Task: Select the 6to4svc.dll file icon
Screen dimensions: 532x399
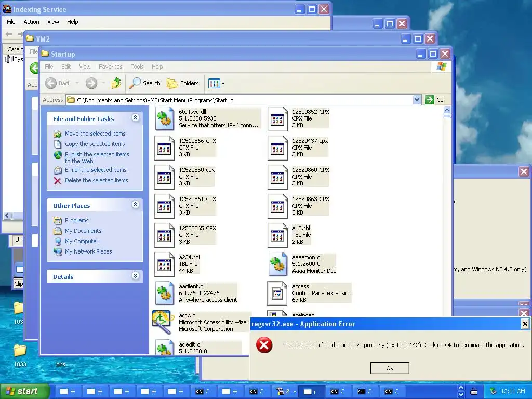Action: [x=165, y=118]
